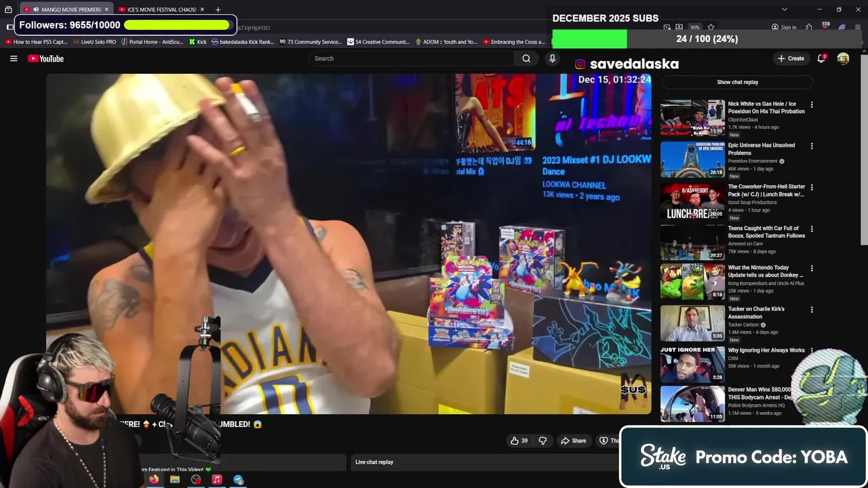Click the extension icon with 174 badge
Viewport: 868px width, 488px height.
point(825,27)
